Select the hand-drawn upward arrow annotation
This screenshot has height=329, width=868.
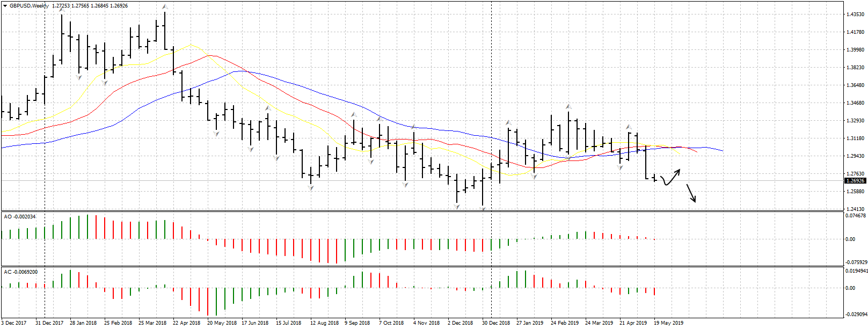[x=671, y=178]
